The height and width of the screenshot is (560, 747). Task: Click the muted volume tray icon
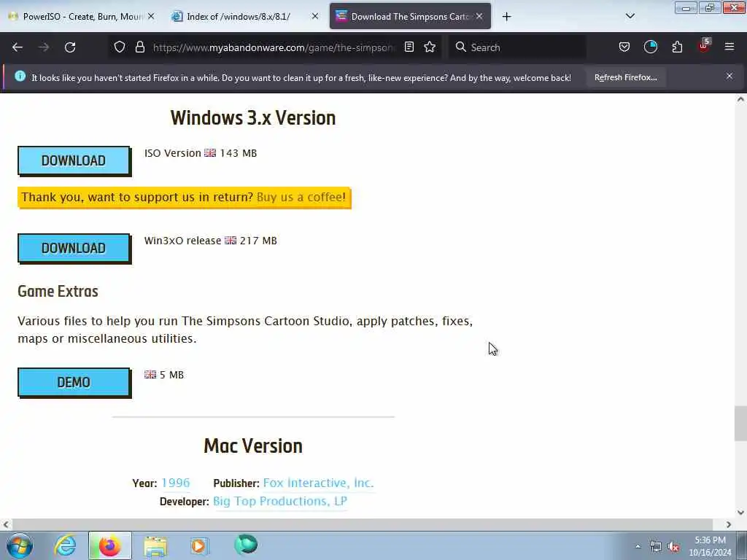click(673, 547)
